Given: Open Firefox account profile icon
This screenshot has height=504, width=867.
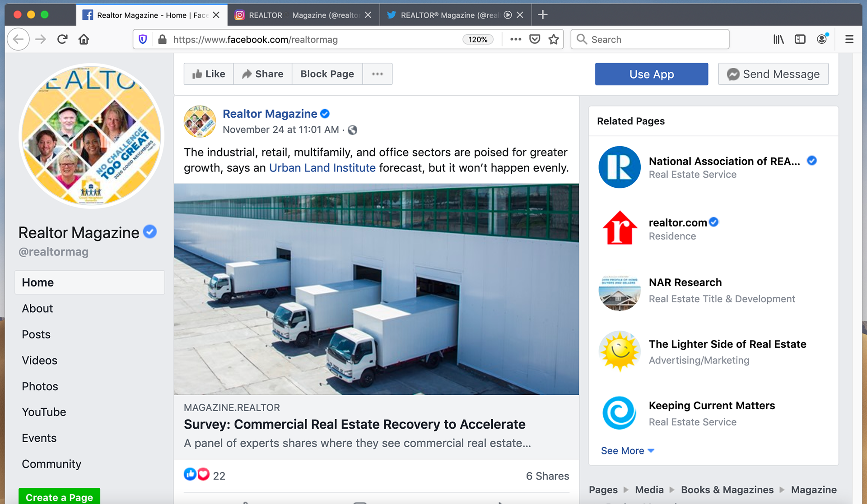Looking at the screenshot, I should pos(822,39).
